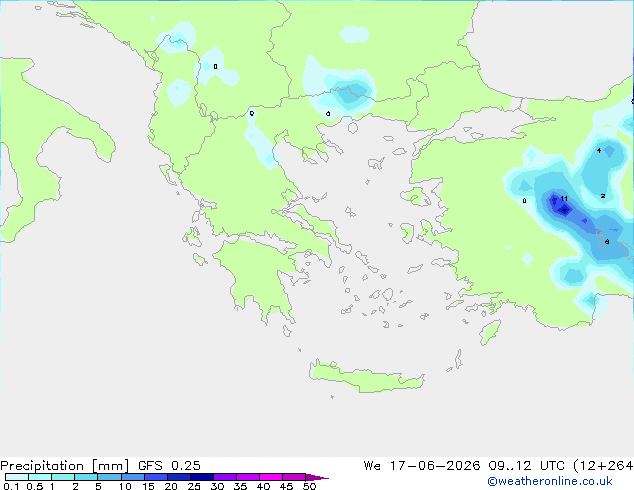Click the island of Crete on map
The height and width of the screenshot is (490, 634).
pyautogui.click(x=366, y=377)
